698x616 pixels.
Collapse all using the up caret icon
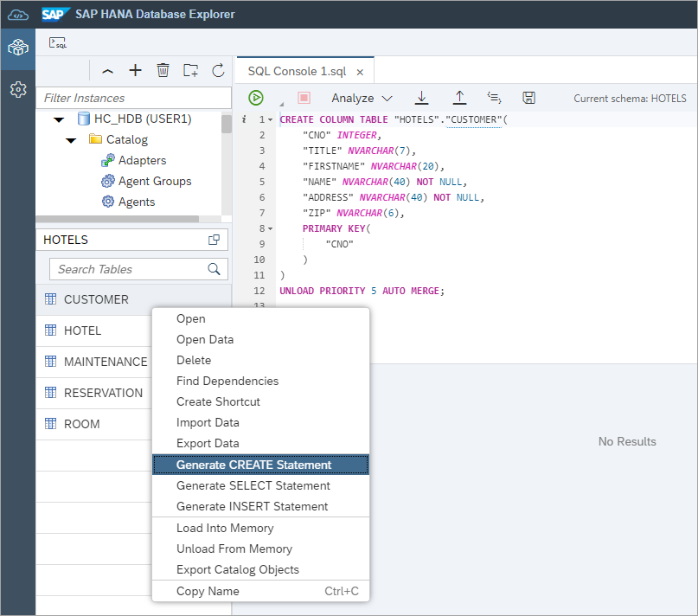point(108,71)
